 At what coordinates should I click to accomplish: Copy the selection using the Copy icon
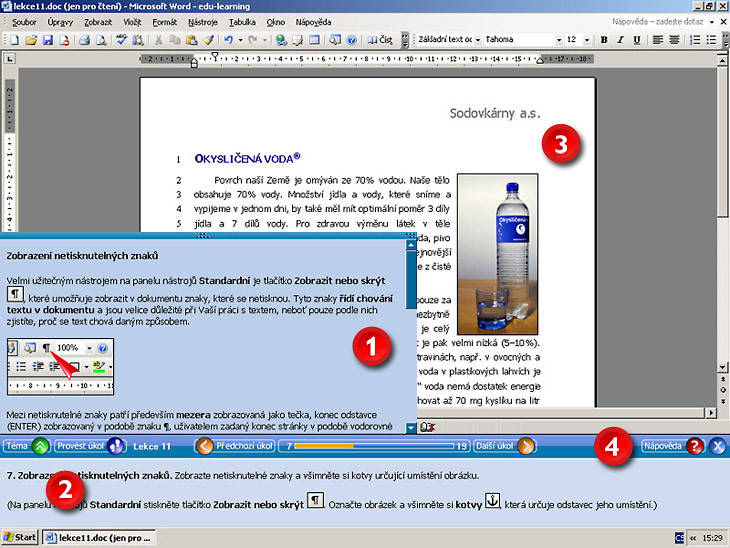[175, 40]
